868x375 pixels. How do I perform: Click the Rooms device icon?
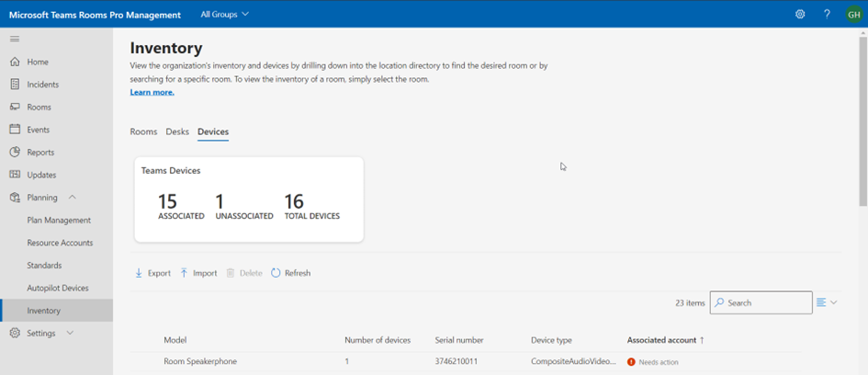15,107
